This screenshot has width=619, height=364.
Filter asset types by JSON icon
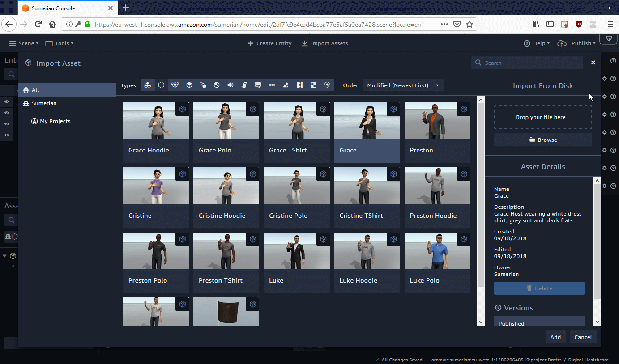point(272,85)
